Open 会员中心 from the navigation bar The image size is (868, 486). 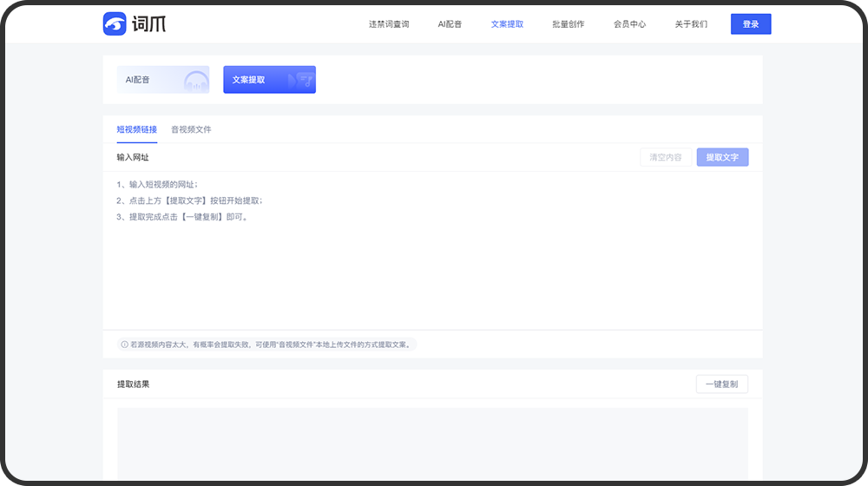[629, 24]
